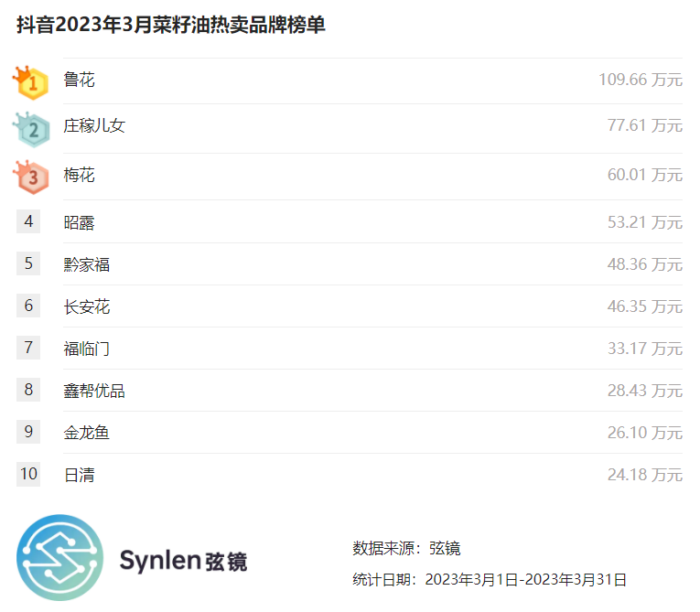This screenshot has width=700, height=612.
Task: Click the sales value 77.61 万元
Action: click(x=645, y=126)
